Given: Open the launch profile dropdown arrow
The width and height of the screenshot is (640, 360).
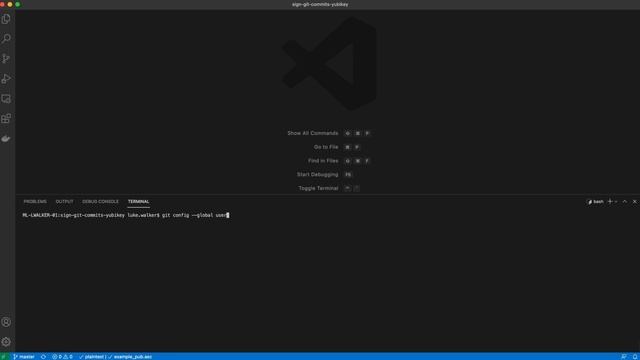Looking at the screenshot, I should coord(616,202).
